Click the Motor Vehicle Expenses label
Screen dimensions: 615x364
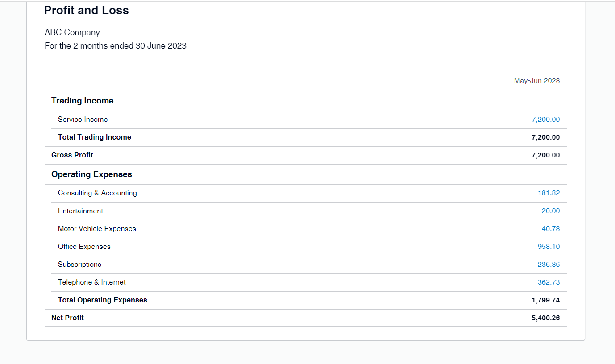click(97, 229)
